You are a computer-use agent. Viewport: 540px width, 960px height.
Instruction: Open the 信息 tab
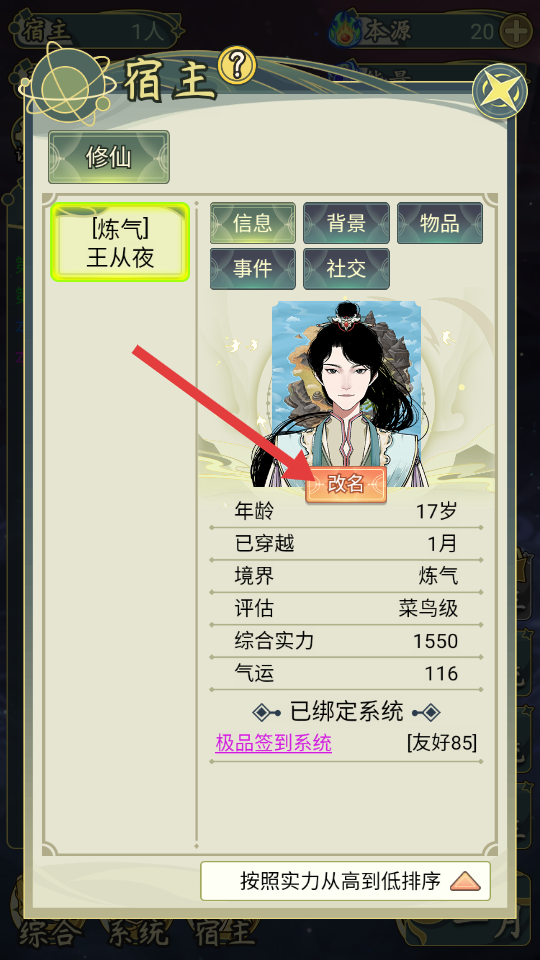pyautogui.click(x=253, y=223)
